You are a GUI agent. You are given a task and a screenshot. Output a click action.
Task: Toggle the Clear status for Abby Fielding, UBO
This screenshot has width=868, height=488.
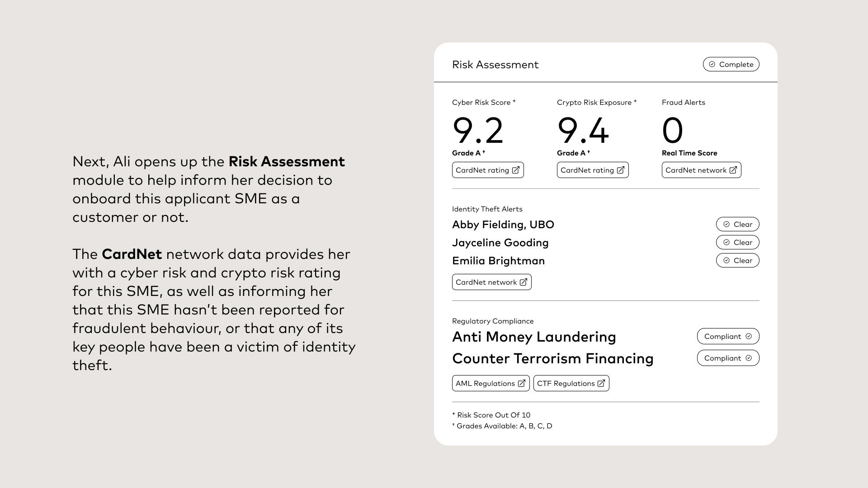(737, 224)
